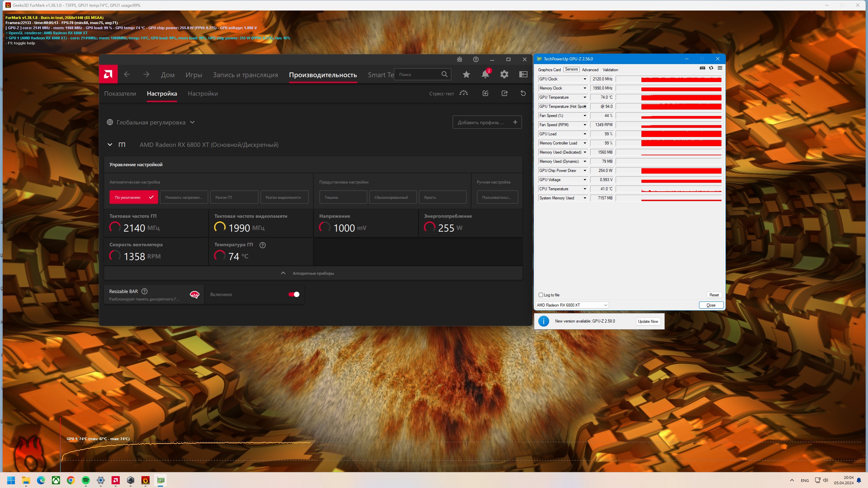Open the AMD Radeon RX 6800 XT device selector
This screenshot has width=868, height=488.
(x=572, y=305)
